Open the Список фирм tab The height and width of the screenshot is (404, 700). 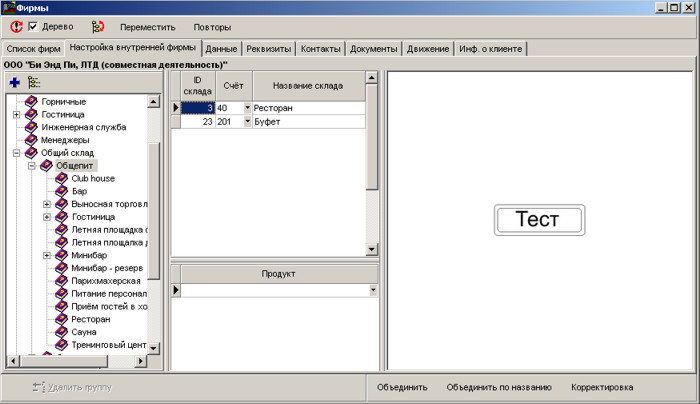[34, 48]
